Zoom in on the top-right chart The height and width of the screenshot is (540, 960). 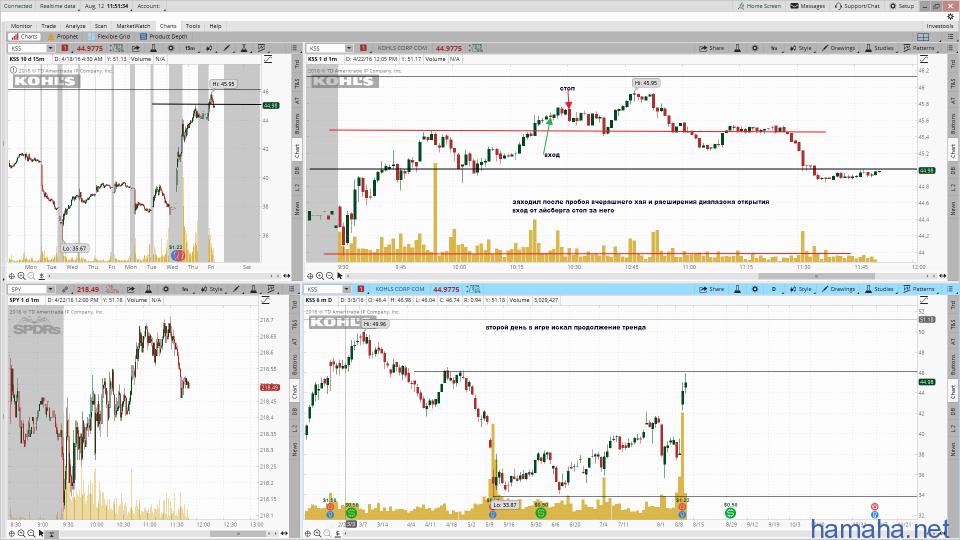pos(320,276)
